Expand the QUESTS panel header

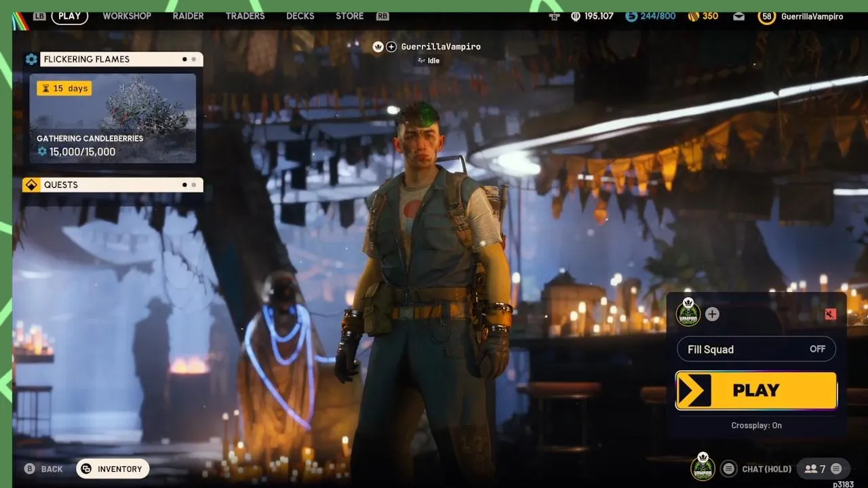[121, 184]
